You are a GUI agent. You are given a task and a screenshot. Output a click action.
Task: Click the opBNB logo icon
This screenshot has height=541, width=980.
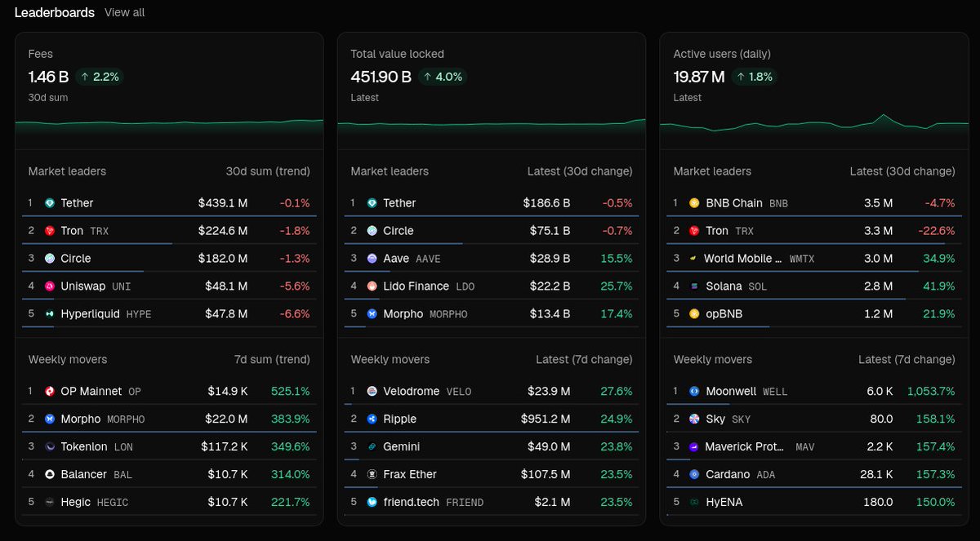tap(695, 314)
